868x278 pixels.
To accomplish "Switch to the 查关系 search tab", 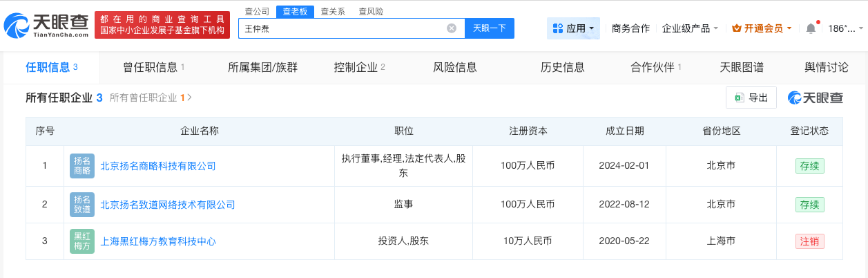I will pos(333,11).
